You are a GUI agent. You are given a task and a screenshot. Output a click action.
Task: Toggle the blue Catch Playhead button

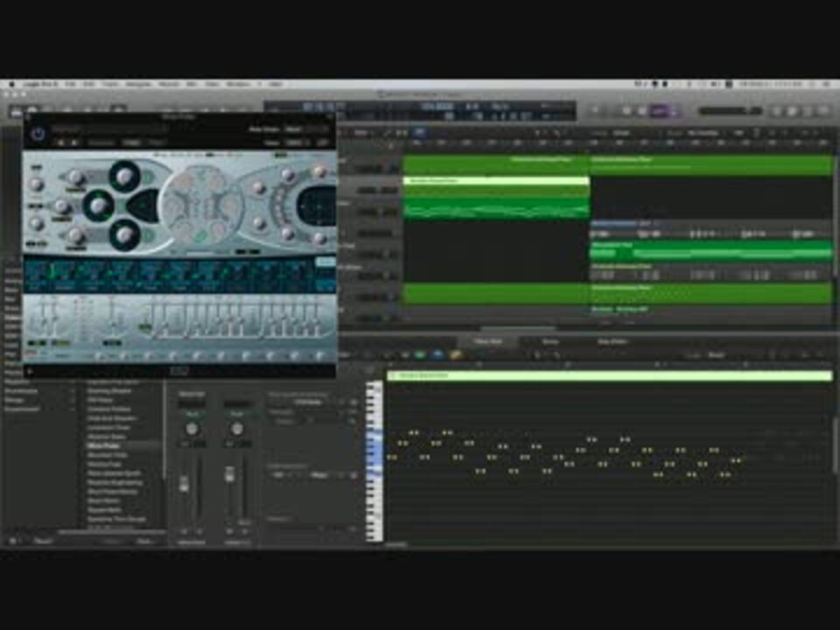click(419, 132)
